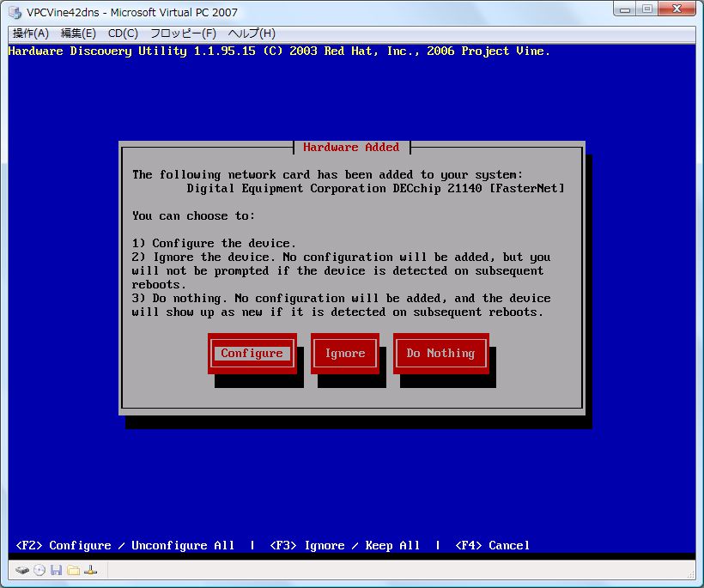704x588 pixels.
Task: Click the CD drive status icon
Action: pos(39,571)
